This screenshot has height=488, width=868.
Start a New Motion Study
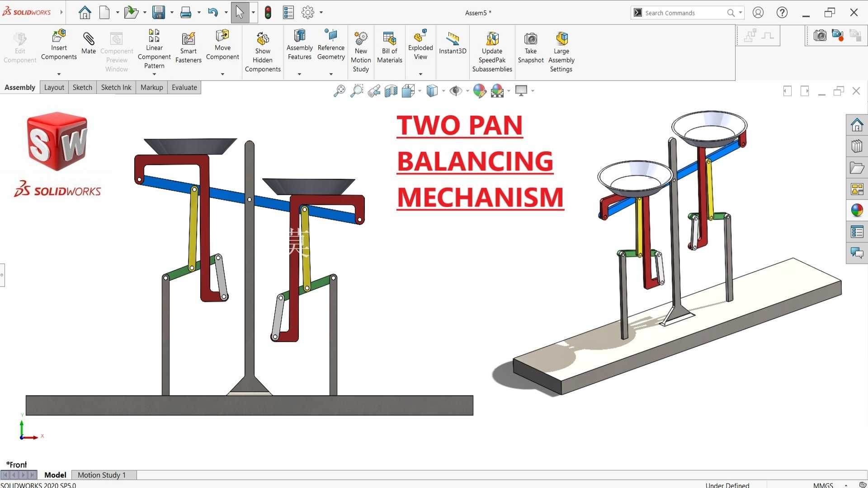361,52
